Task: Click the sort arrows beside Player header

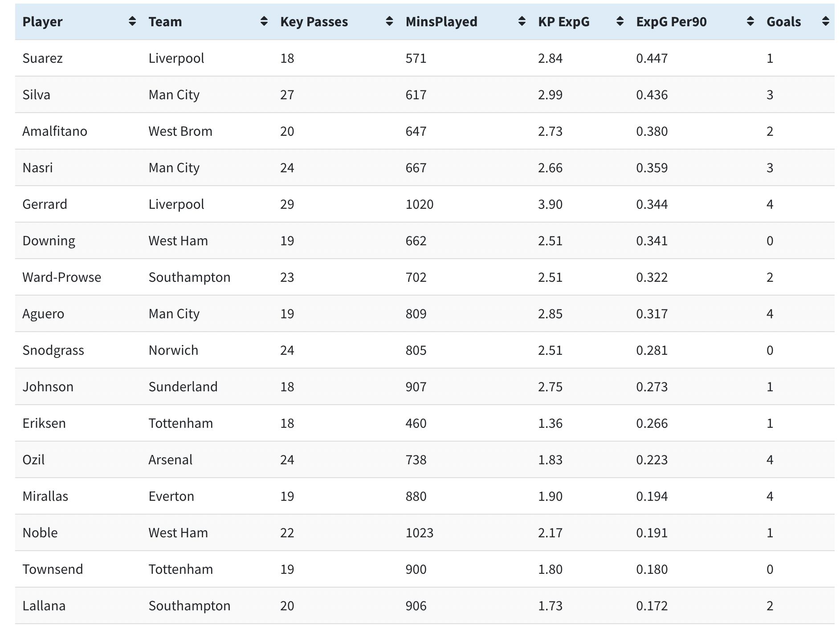Action: click(132, 21)
